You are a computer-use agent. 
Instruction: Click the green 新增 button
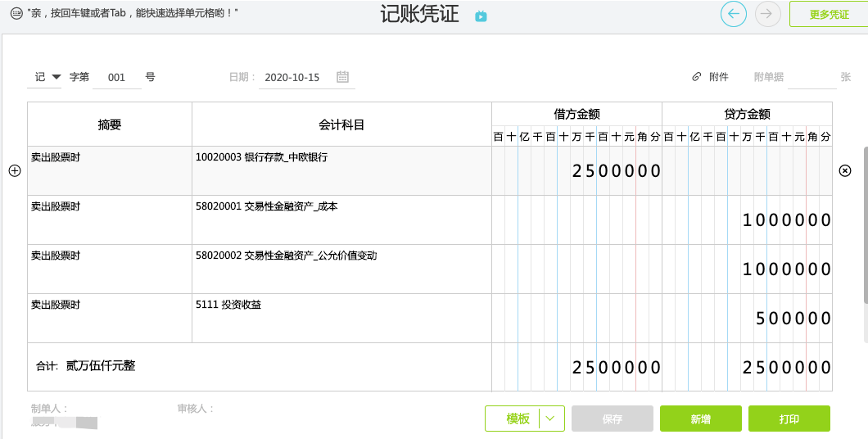coord(700,419)
